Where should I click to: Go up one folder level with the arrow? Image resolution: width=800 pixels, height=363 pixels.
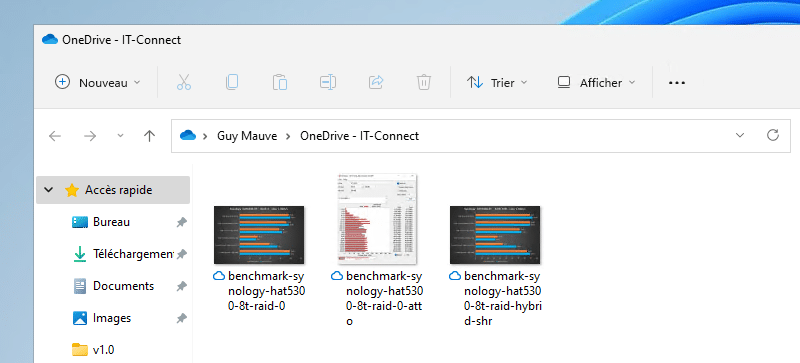tap(149, 136)
